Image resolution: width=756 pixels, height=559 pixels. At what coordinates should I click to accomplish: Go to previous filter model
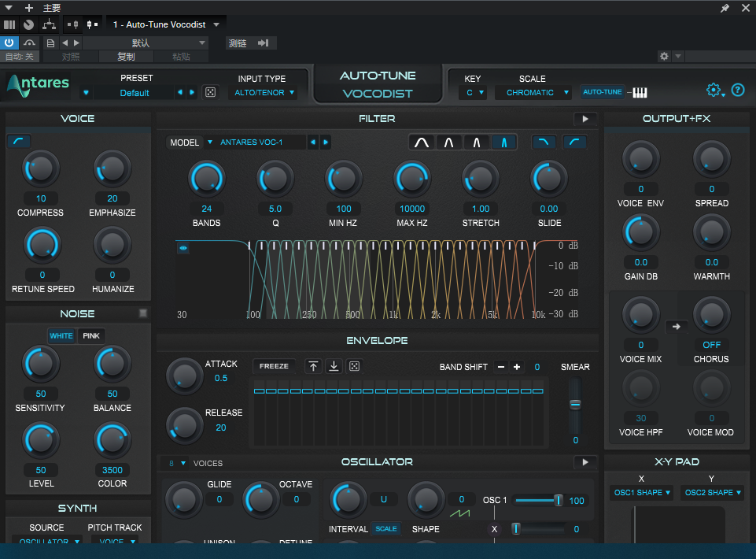pyautogui.click(x=313, y=142)
